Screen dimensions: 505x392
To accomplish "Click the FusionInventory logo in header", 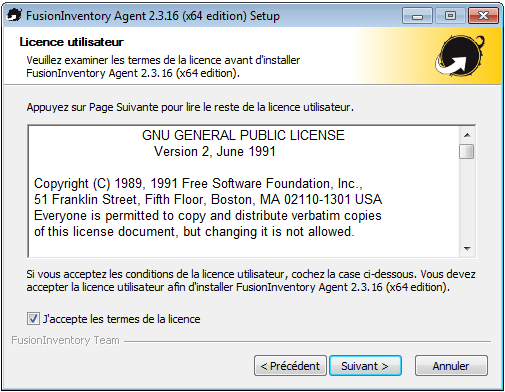I will 460,56.
